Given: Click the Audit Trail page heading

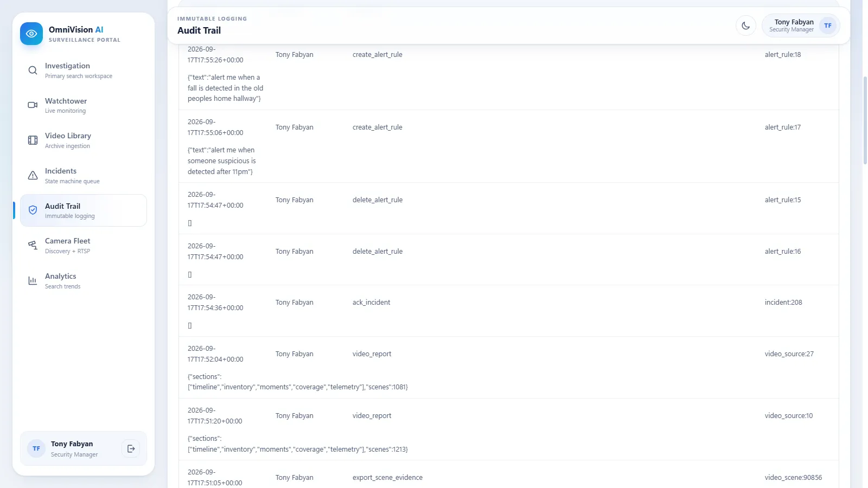Looking at the screenshot, I should [x=199, y=30].
